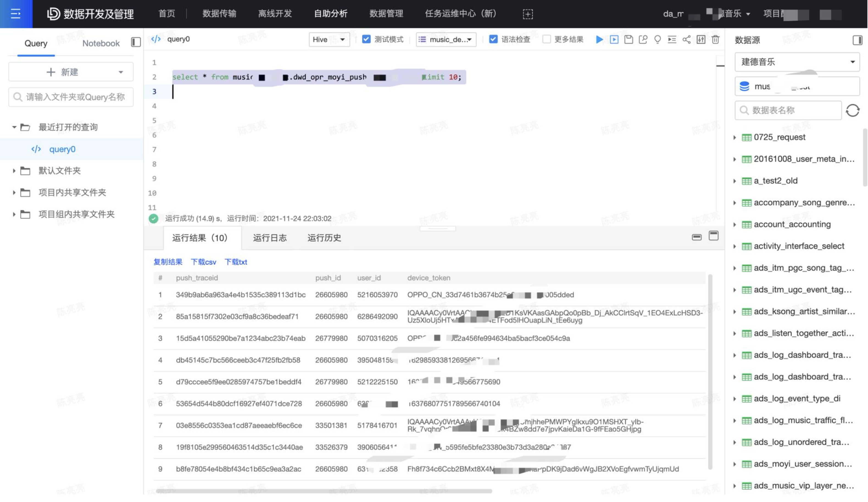The height and width of the screenshot is (502, 868).
Task: Toggle the 测试模式 checkbox
Action: coord(366,39)
